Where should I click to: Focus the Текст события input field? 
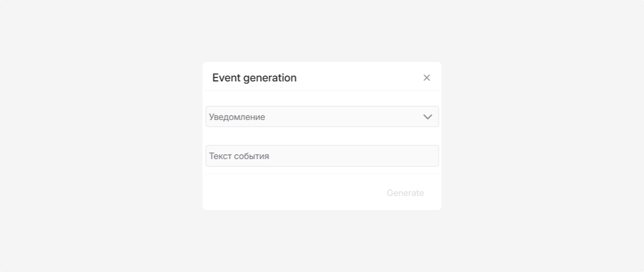pos(321,156)
